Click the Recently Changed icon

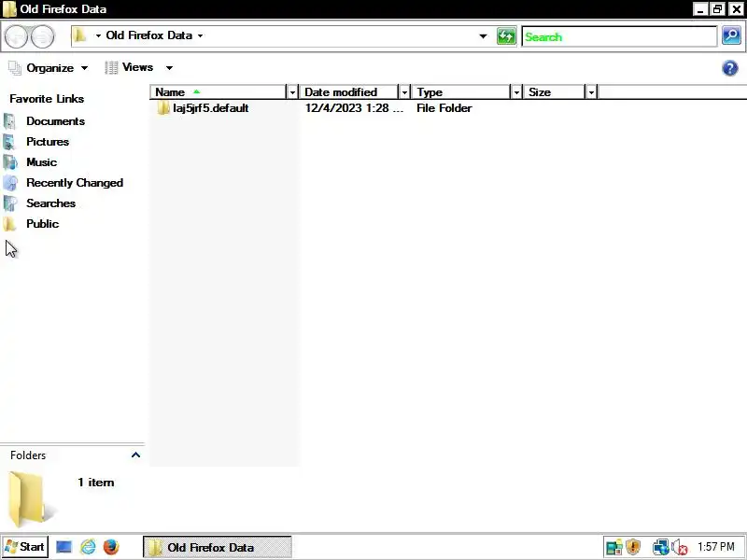click(10, 183)
